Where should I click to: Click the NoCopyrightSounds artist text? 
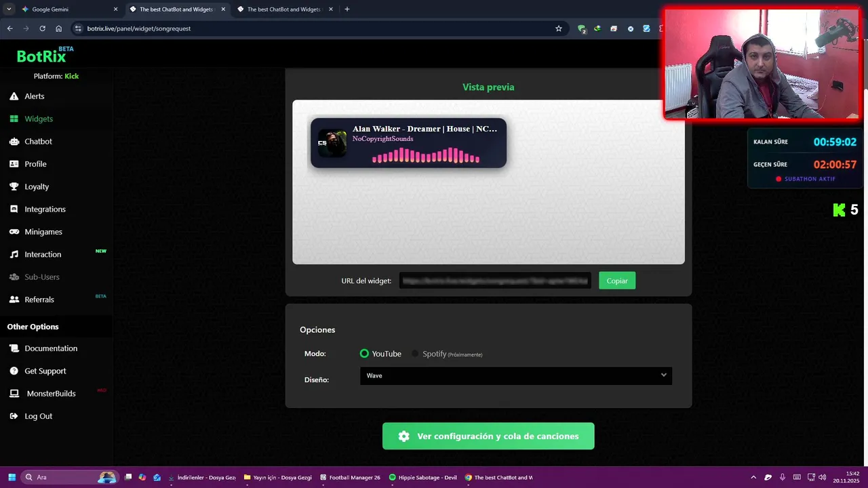tap(382, 139)
